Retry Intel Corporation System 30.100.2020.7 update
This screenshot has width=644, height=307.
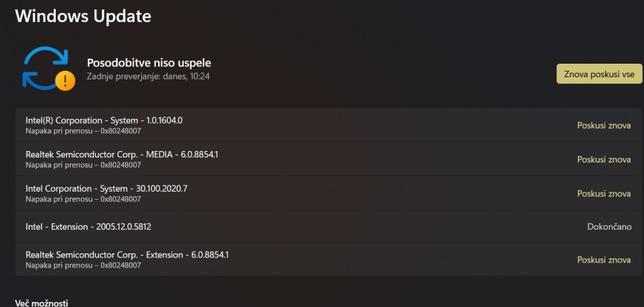603,193
